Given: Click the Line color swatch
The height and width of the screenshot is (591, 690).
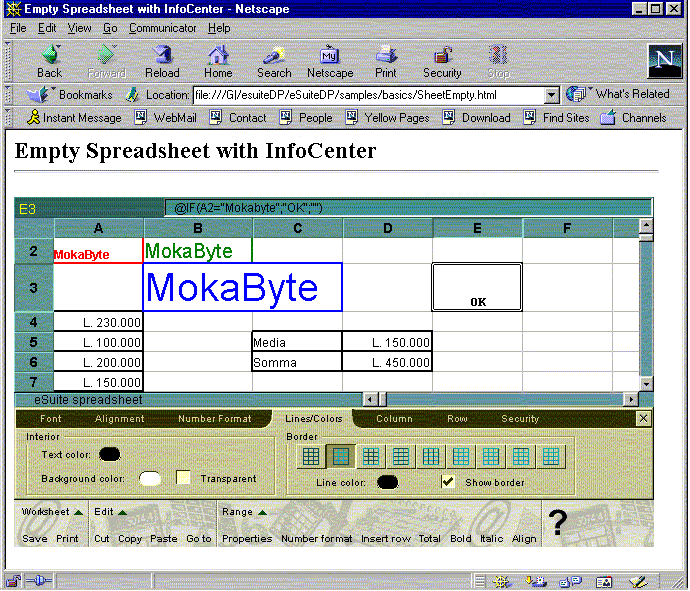Looking at the screenshot, I should [388, 482].
